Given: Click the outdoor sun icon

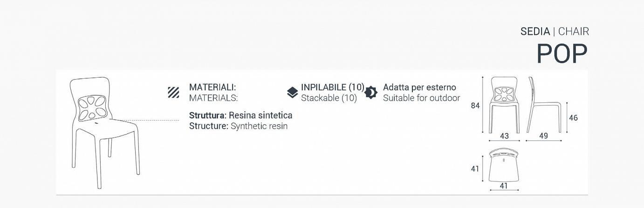Looking at the screenshot, I should (x=371, y=92).
